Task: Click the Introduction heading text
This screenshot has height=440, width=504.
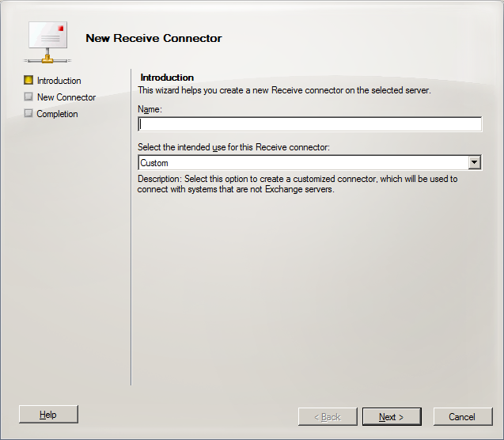Action: [x=167, y=78]
